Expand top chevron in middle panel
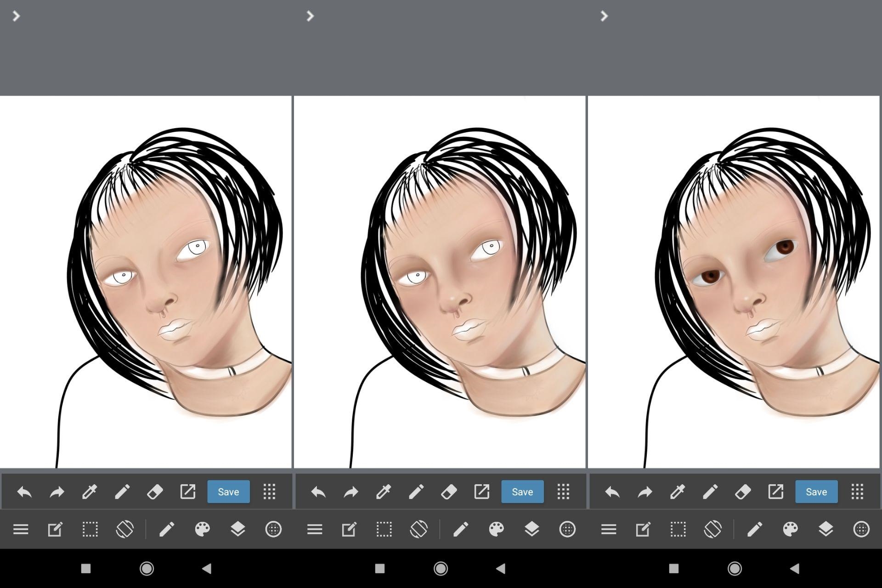This screenshot has width=882, height=588. (x=310, y=16)
